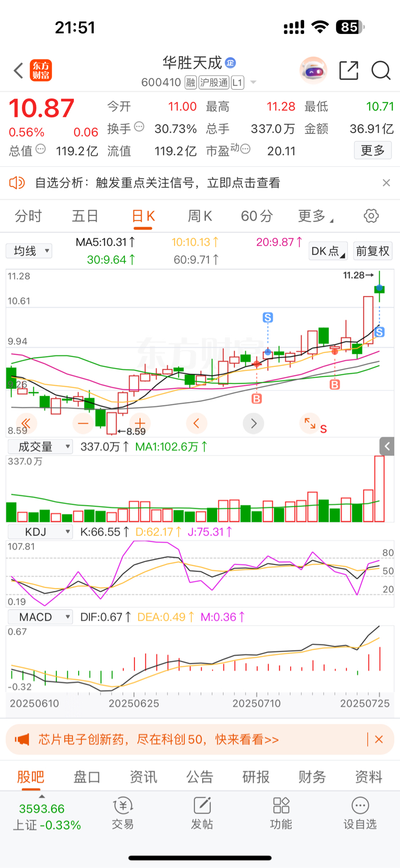Select the 日K chart tab

143,216
